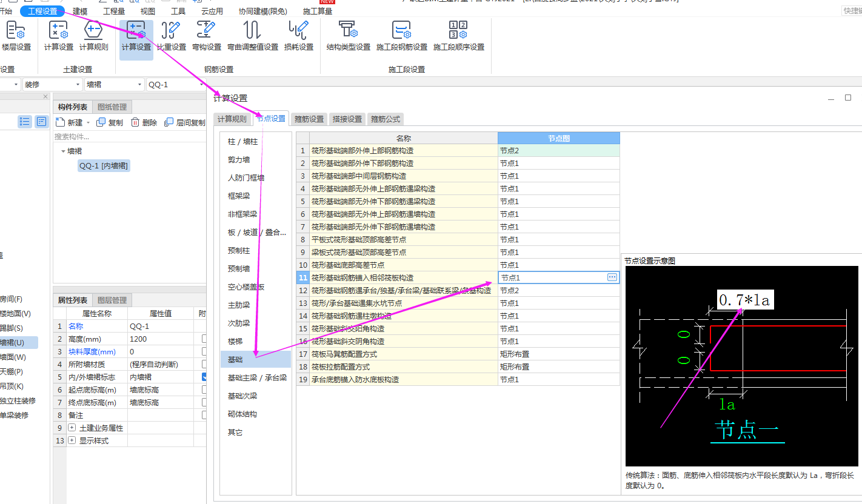The height and width of the screenshot is (504, 862).
Task: Click highlighted 钢筋设置 计算设置 icon
Action: pos(136,30)
